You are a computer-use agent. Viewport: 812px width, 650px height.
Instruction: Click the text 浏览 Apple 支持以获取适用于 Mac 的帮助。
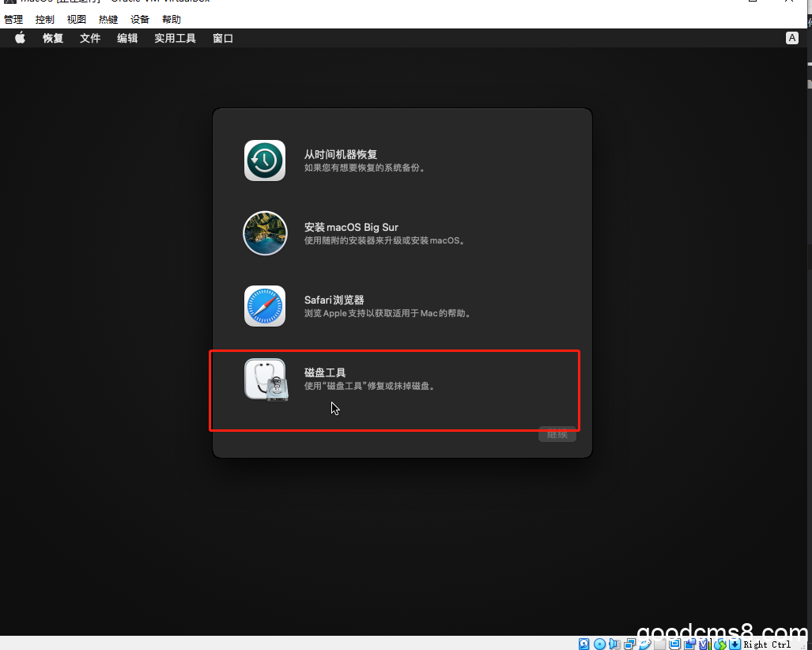pyautogui.click(x=388, y=313)
